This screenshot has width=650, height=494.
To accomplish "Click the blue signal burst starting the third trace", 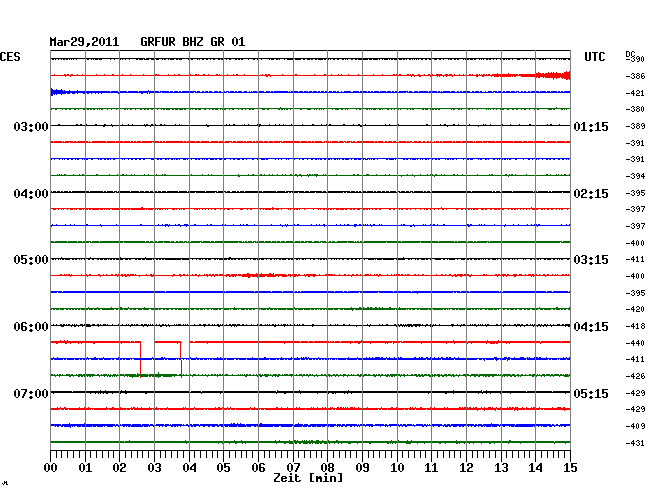I will click(x=61, y=92).
